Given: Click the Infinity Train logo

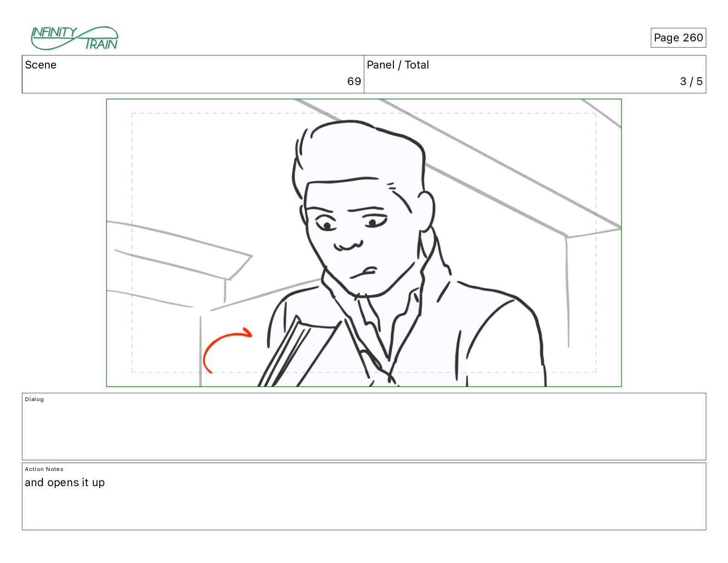Looking at the screenshot, I should tap(74, 38).
